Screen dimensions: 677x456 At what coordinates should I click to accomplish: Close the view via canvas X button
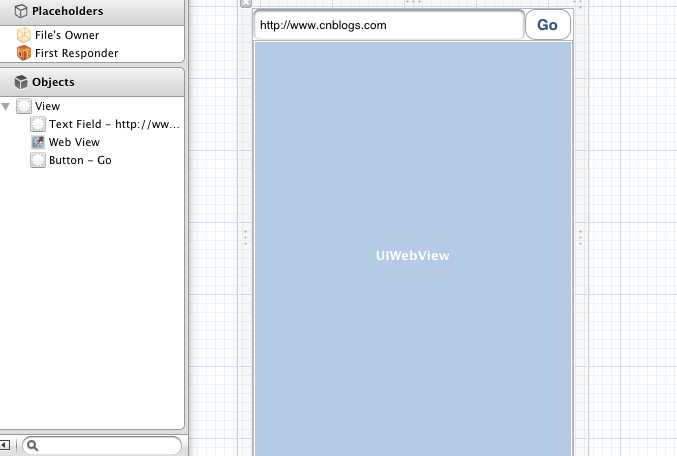pyautogui.click(x=246, y=3)
